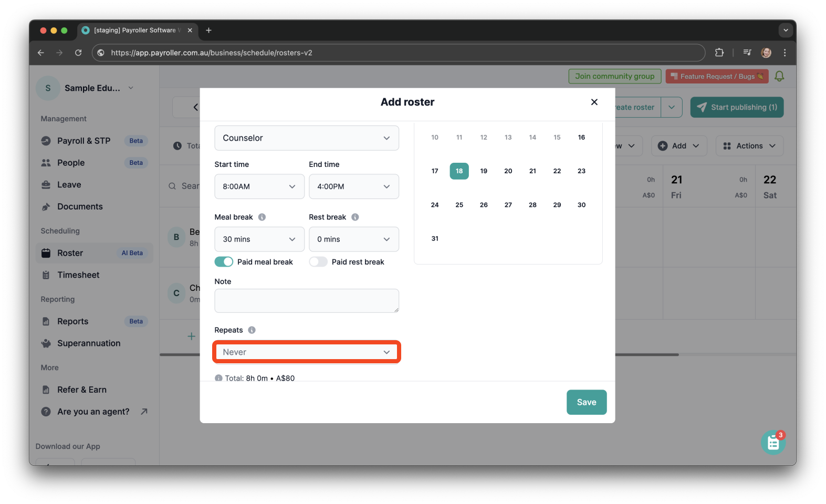Enable the Paid rest break switch
The image size is (826, 504).
click(x=318, y=261)
